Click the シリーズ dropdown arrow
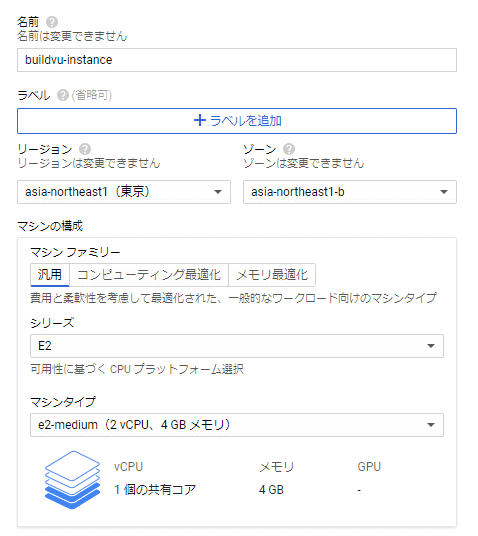 [x=431, y=346]
